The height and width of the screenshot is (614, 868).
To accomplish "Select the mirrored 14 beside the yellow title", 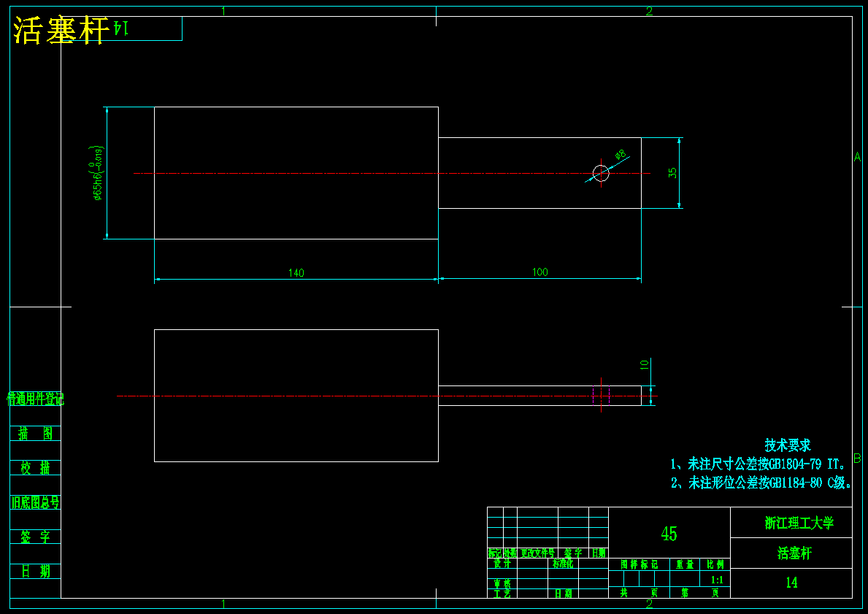I will click(121, 28).
